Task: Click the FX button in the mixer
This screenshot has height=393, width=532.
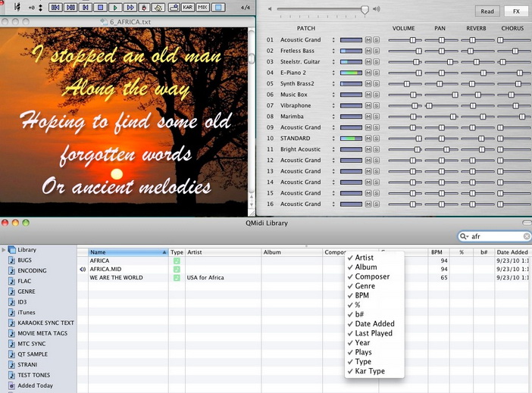Action: tap(516, 11)
